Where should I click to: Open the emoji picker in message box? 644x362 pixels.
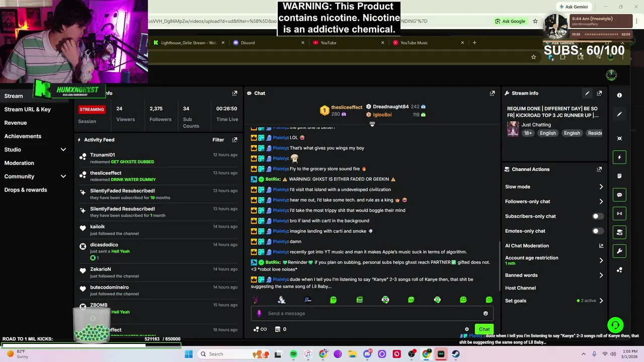point(486,313)
